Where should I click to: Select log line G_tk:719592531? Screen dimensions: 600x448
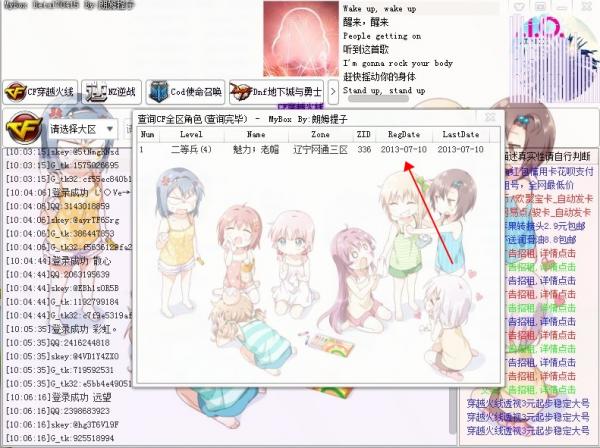pyautogui.click(x=60, y=370)
